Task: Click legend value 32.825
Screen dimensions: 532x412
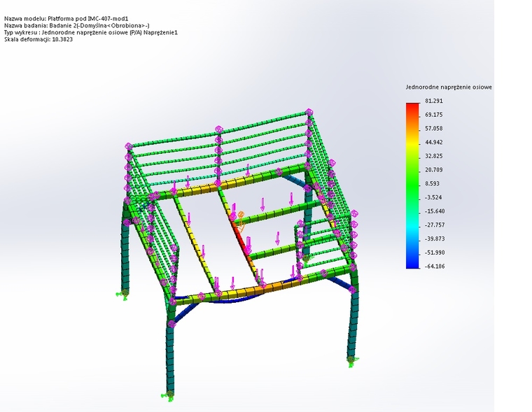Action: pyautogui.click(x=434, y=156)
